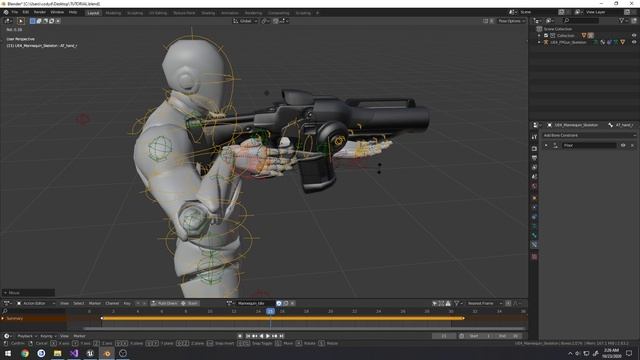Remove the Pivot constraint with X

pos(632,145)
